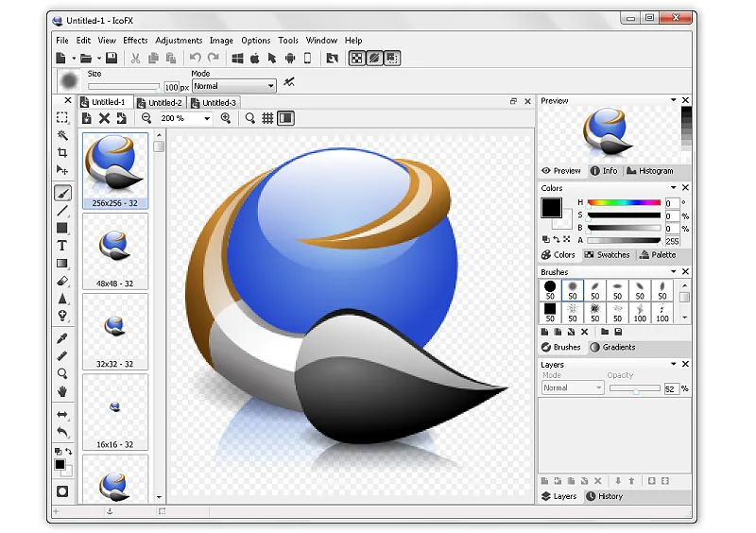This screenshot has width=756, height=533.
Task: Switch to the Histogram tab
Action: 650,171
